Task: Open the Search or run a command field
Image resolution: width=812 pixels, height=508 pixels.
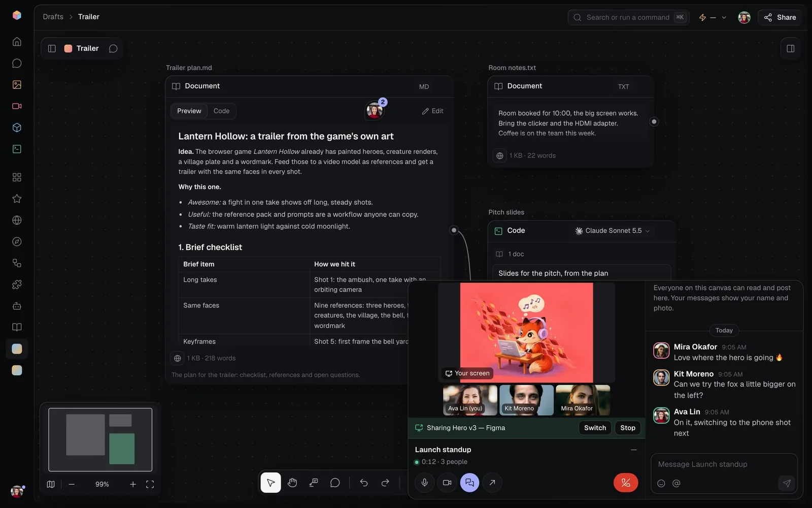Action: (628, 17)
